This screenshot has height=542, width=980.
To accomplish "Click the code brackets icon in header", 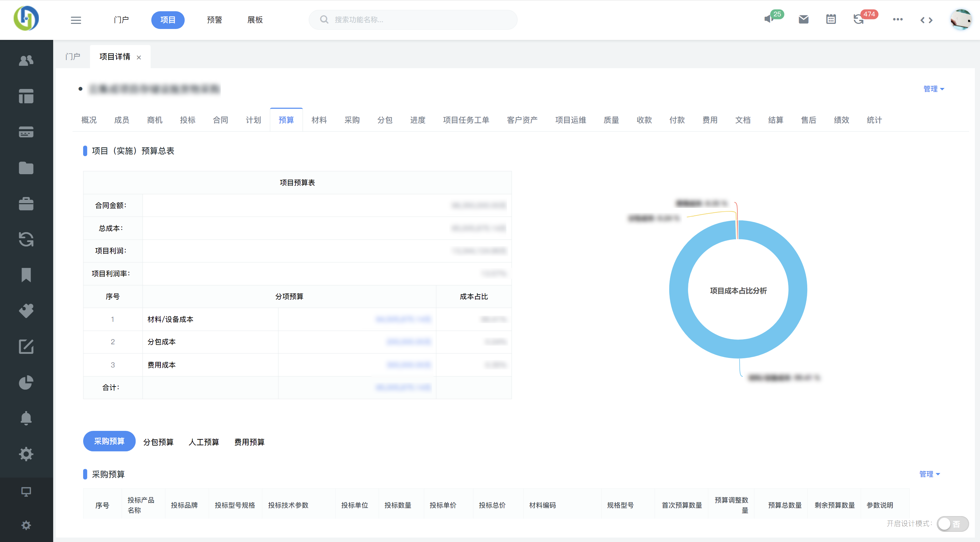I will tap(926, 20).
